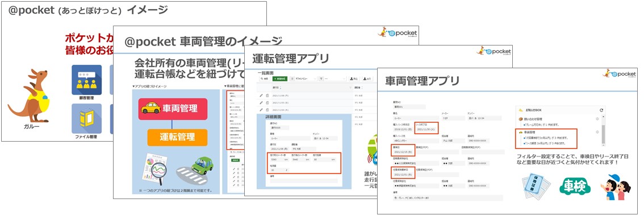644x215 pixels.
Task: Click the refresh icon in お知らせBOX
Action: coord(601,110)
